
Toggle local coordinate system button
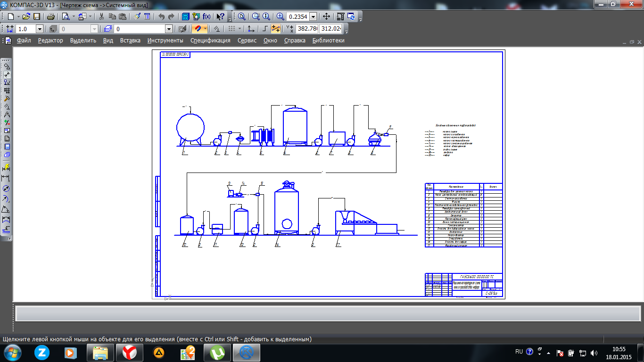(x=251, y=29)
